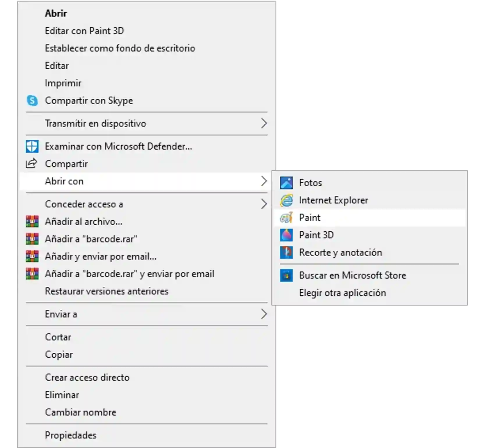Click the Microsoft Defender shield icon
This screenshot has height=448, width=485.
tap(32, 147)
